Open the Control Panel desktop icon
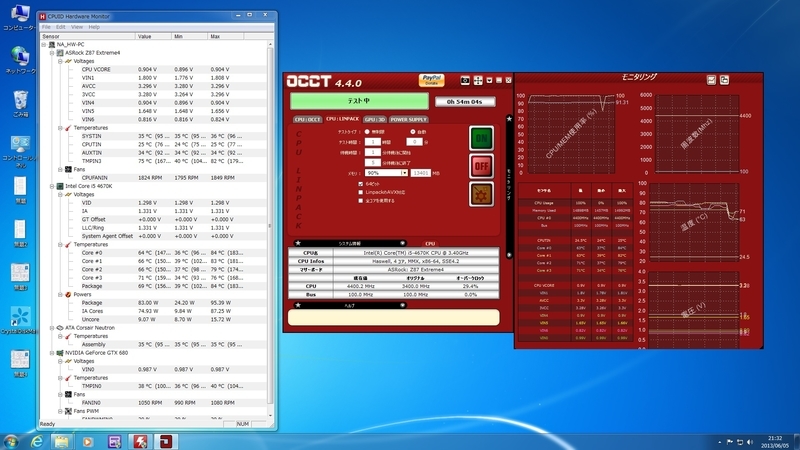800x450 pixels. click(x=20, y=151)
